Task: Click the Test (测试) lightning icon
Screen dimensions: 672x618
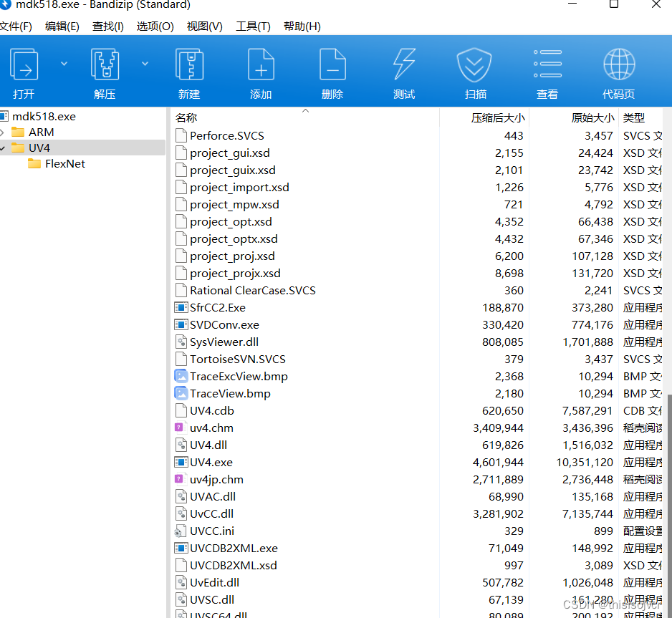Action: [x=404, y=64]
